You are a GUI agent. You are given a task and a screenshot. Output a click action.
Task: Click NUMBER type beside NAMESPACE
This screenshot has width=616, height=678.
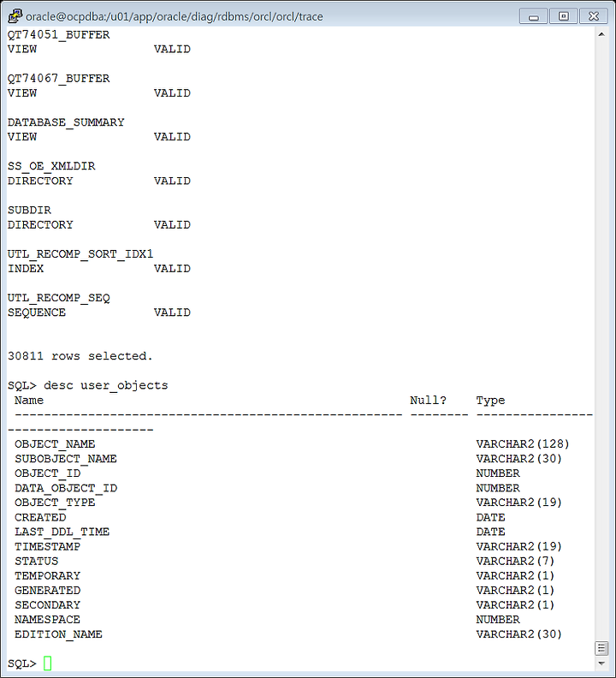(498, 620)
